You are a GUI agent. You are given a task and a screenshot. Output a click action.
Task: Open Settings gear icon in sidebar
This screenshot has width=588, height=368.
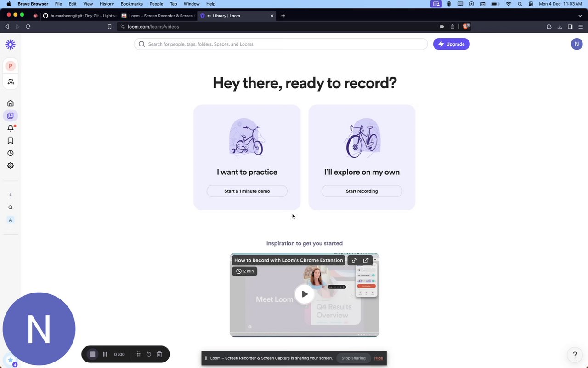(x=10, y=166)
